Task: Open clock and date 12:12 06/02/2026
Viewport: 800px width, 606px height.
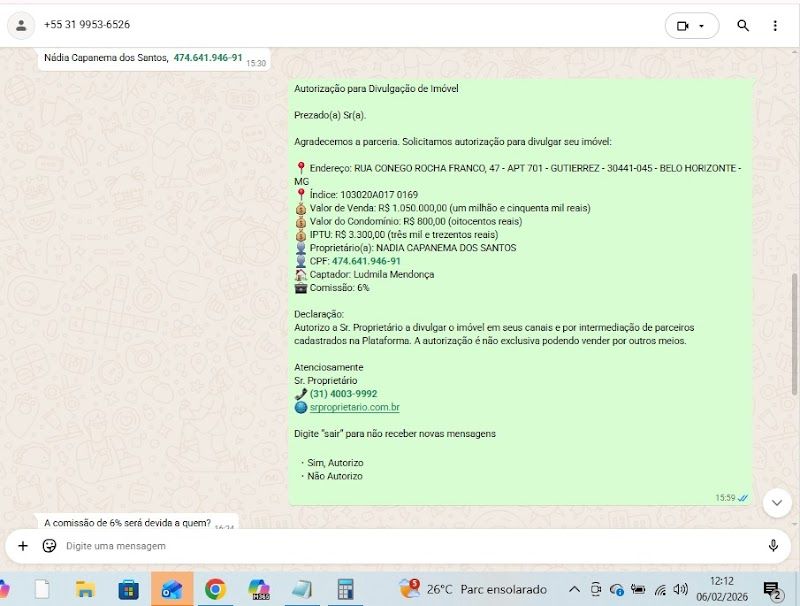Action: [722, 589]
